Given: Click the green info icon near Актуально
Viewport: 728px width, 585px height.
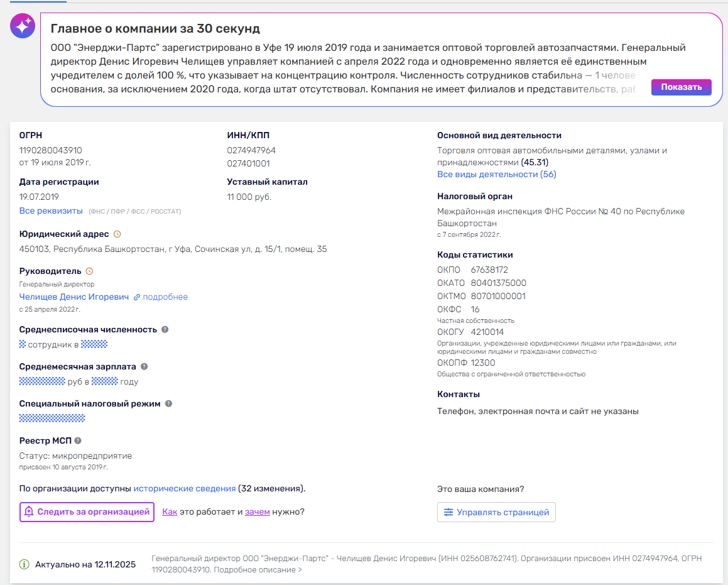Looking at the screenshot, I should (x=24, y=564).
